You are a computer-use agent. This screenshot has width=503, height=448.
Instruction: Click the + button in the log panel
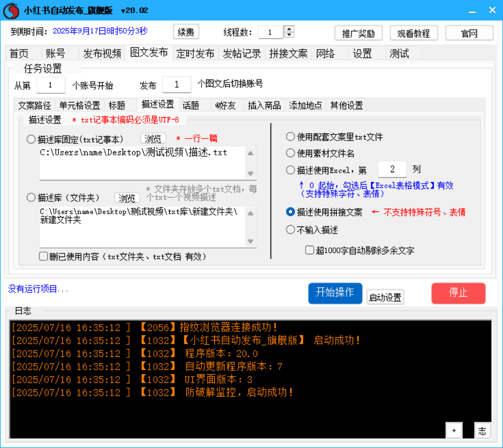pyautogui.click(x=454, y=431)
